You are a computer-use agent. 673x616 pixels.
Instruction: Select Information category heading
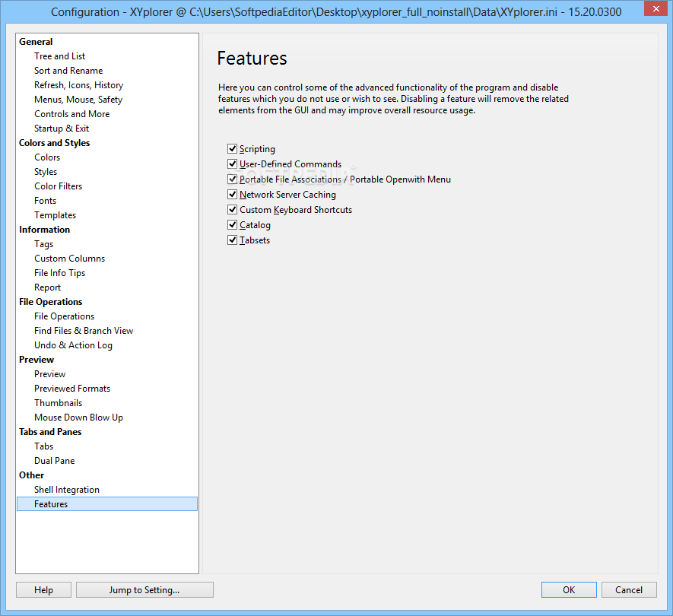tap(44, 230)
